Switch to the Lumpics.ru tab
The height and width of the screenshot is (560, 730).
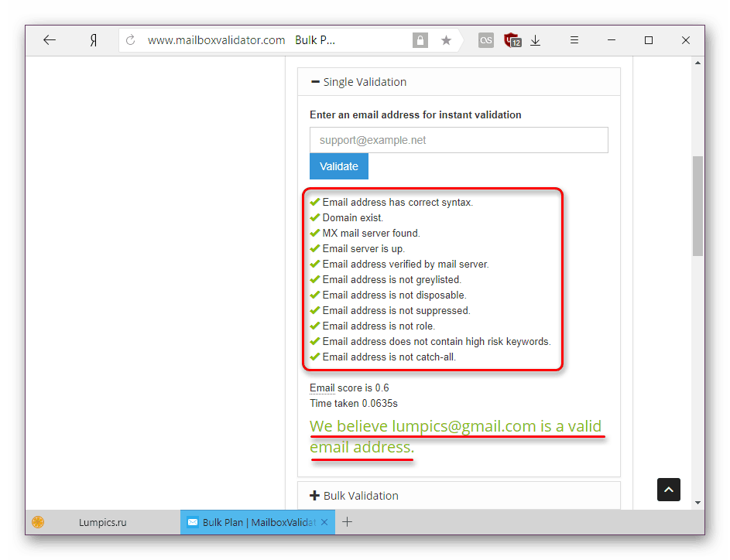point(102,522)
